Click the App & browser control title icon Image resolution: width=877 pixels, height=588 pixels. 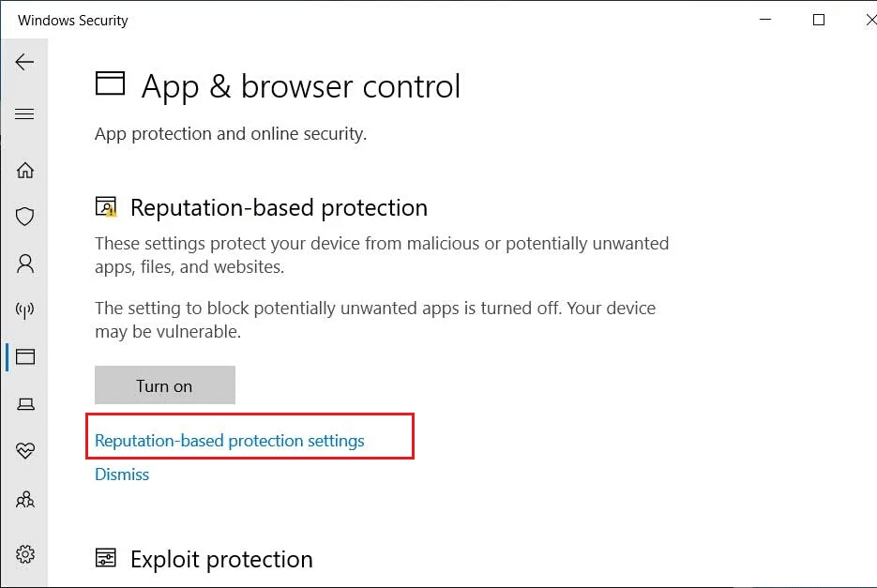(110, 84)
